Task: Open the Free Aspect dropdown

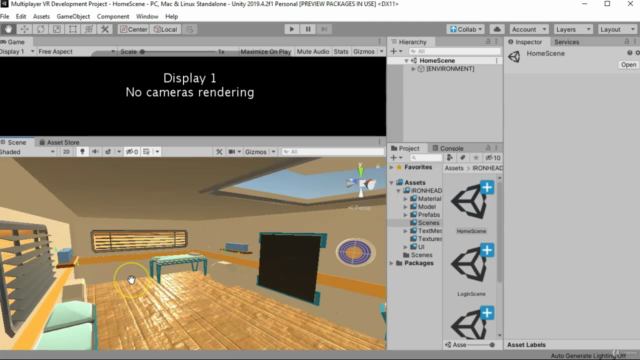Action: [76, 52]
